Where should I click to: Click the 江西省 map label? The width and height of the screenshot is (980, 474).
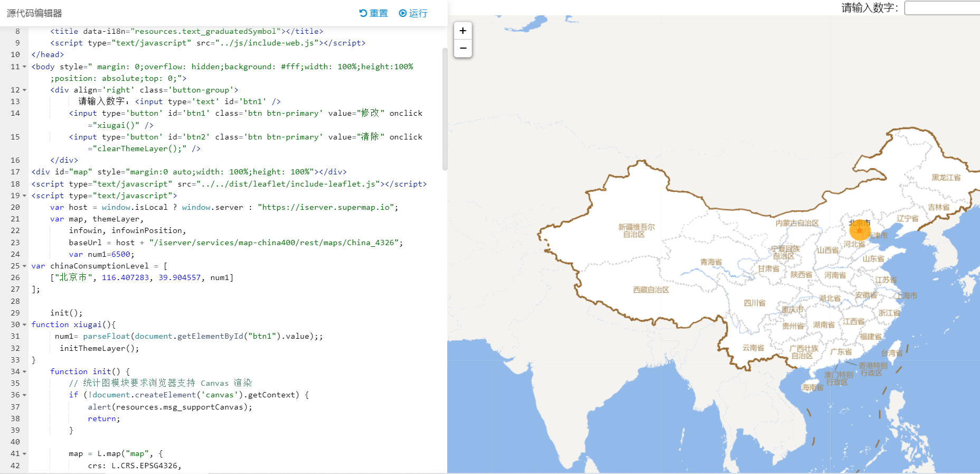tap(854, 321)
